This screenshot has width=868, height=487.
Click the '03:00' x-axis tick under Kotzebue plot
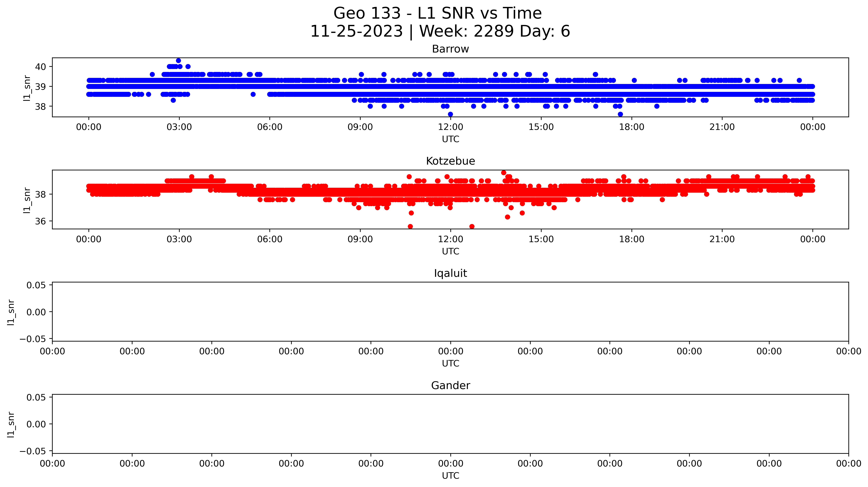point(179,239)
